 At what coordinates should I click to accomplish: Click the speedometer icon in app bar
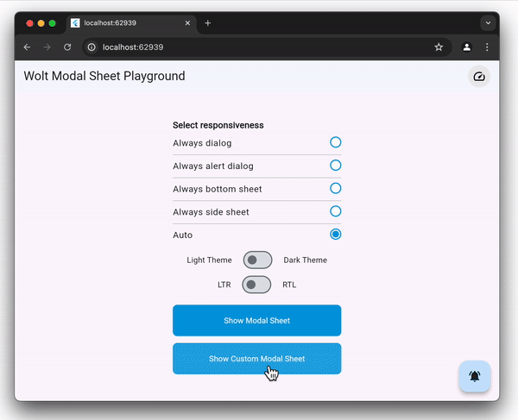[479, 77]
